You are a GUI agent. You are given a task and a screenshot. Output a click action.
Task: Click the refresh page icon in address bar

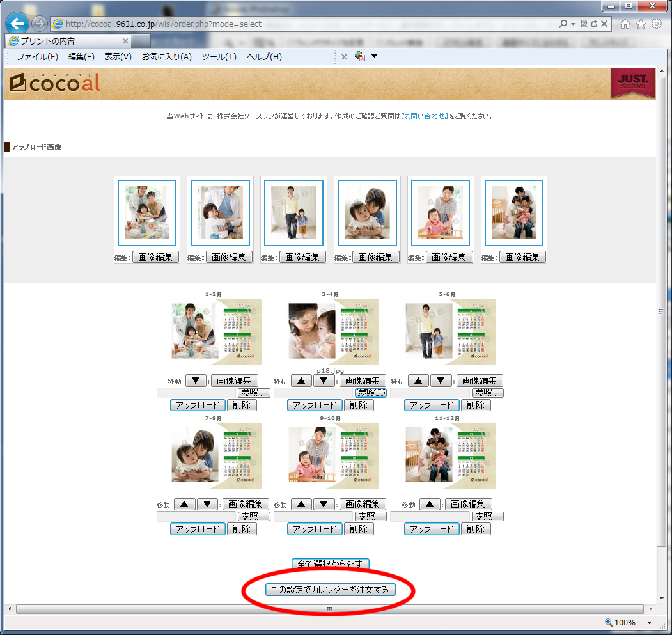point(594,24)
